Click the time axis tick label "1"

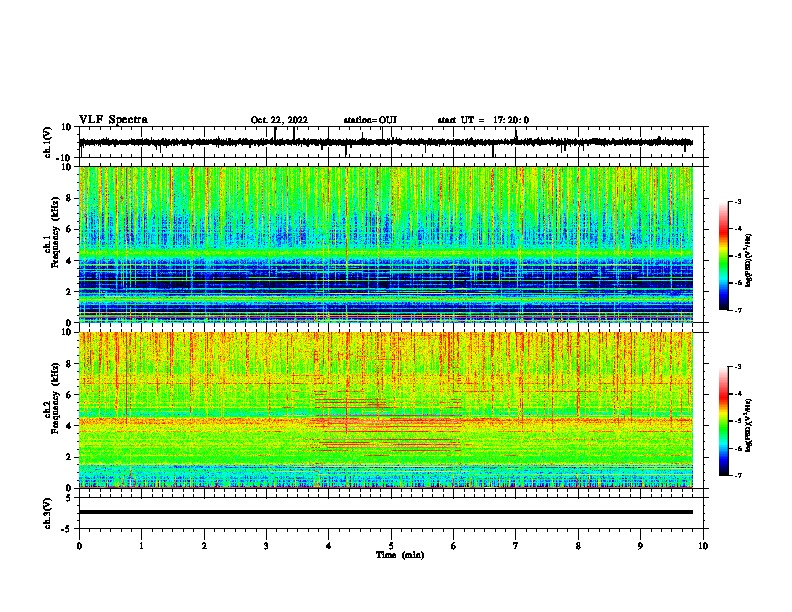coord(142,546)
